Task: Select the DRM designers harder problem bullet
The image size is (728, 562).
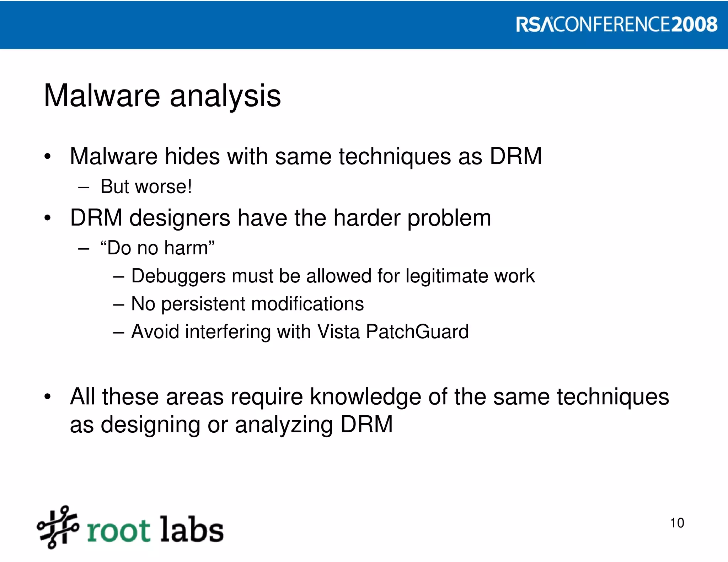Action: tap(280, 218)
